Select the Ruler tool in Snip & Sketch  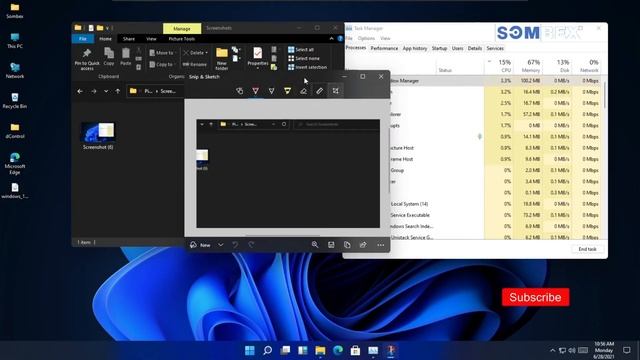click(x=319, y=91)
